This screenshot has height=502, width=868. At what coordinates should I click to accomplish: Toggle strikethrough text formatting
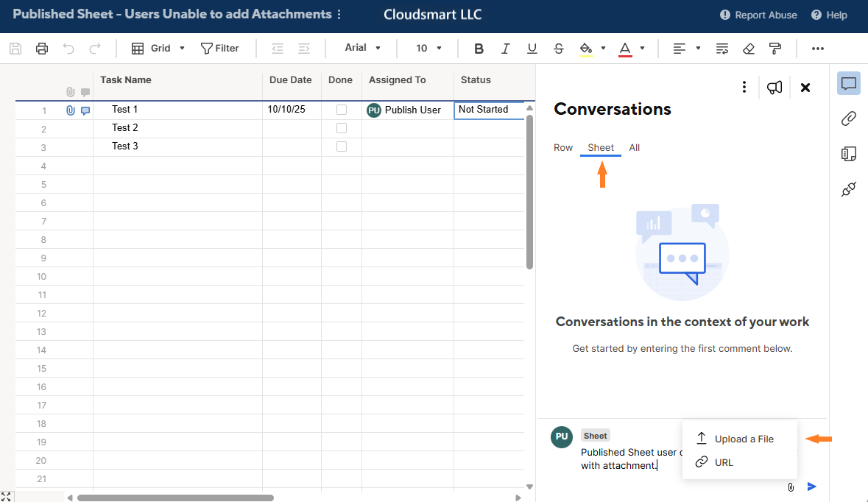coord(559,49)
